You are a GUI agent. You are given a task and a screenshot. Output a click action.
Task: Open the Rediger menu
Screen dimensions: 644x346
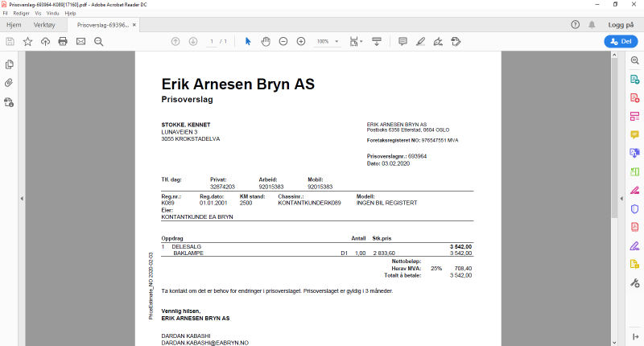pyautogui.click(x=22, y=14)
